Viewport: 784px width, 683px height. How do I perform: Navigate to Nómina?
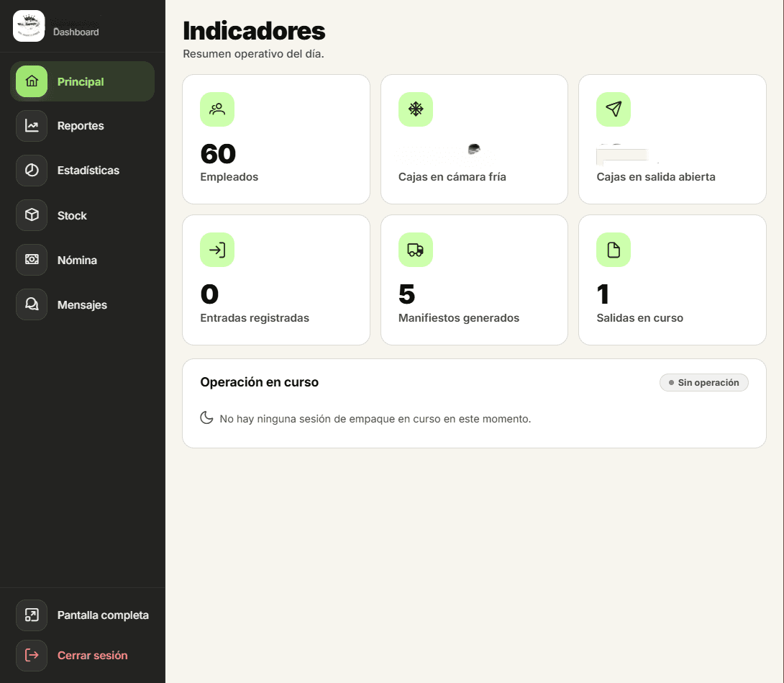click(82, 260)
